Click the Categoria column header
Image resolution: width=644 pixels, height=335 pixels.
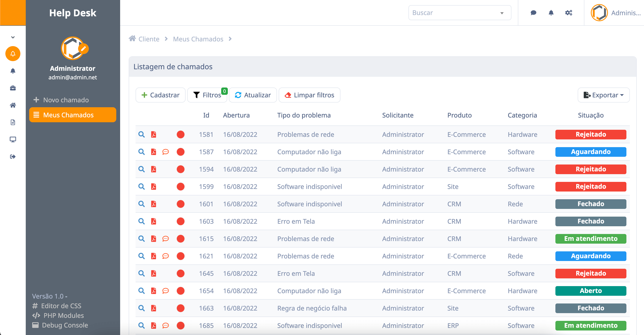point(522,115)
